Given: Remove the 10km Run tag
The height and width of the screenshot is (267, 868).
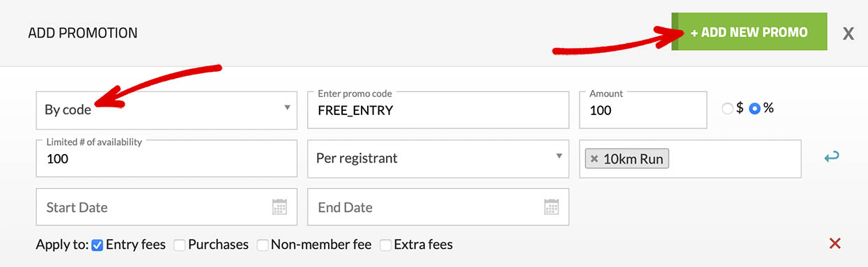Looking at the screenshot, I should 594,159.
